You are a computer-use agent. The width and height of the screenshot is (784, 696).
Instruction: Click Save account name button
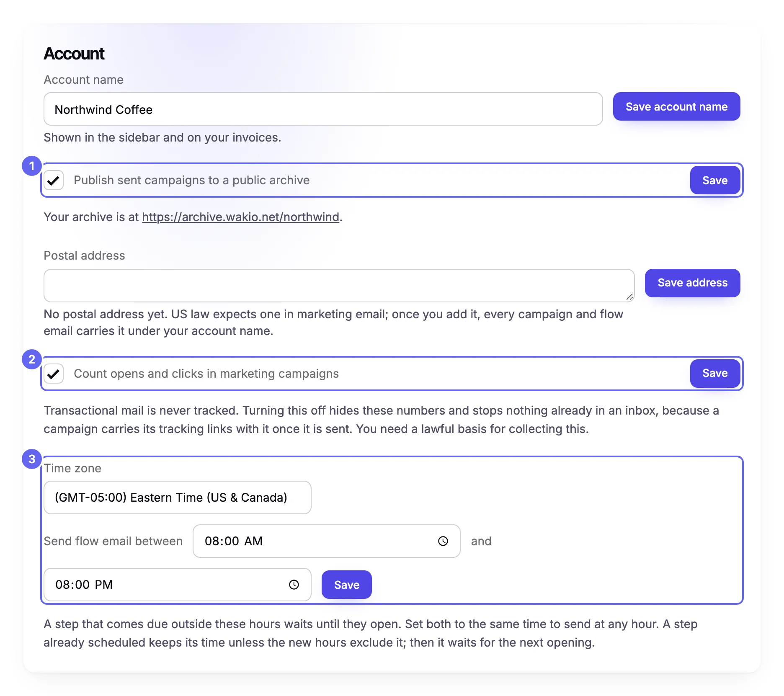676,106
